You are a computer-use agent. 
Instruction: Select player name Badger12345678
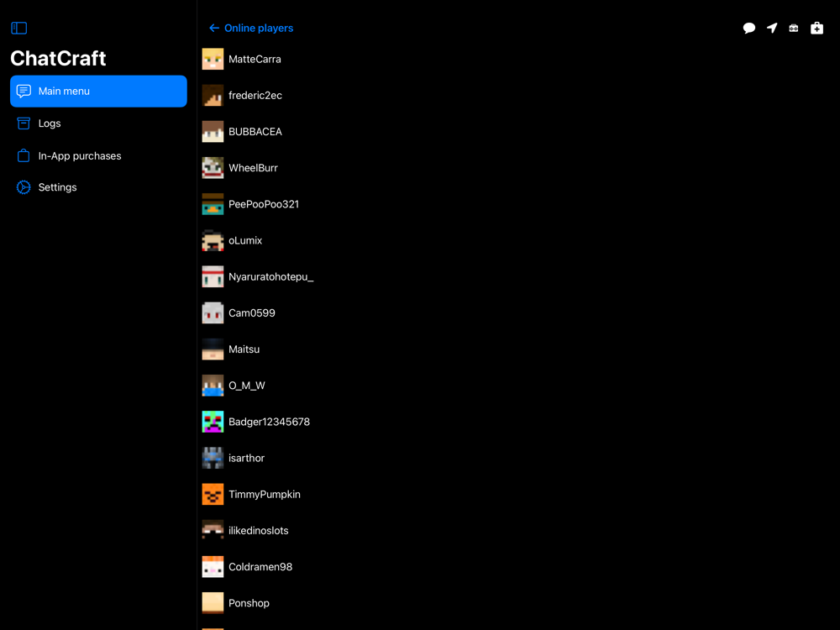[269, 423]
